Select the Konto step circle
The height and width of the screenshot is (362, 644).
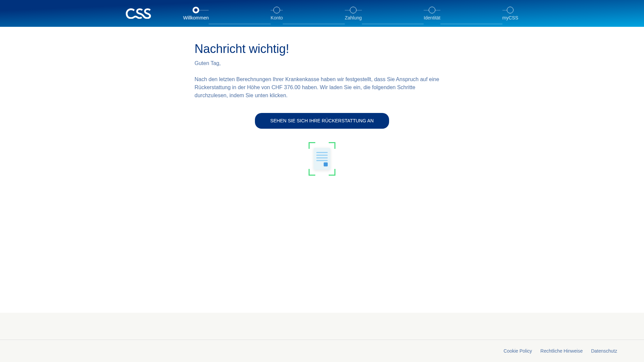[x=277, y=10]
